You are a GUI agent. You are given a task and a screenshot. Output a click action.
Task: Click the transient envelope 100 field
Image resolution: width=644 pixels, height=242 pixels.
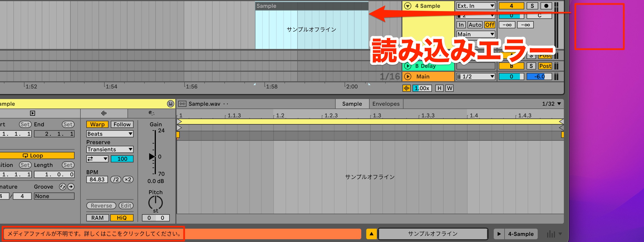[x=122, y=159]
